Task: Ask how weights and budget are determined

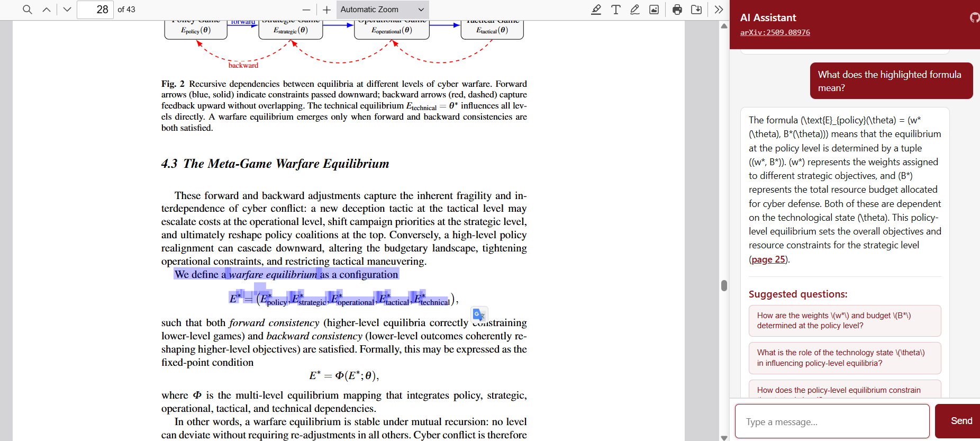Action: point(845,321)
